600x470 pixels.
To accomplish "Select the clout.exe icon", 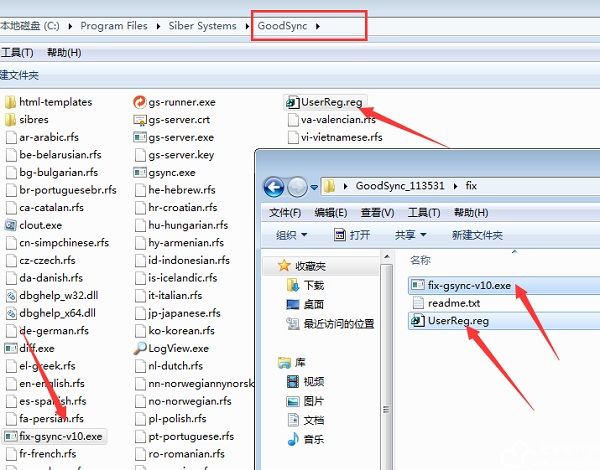I will pos(10,225).
